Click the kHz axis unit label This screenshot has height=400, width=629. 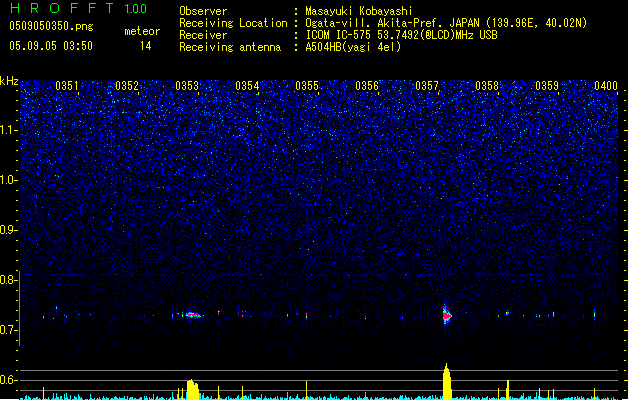(x=9, y=81)
